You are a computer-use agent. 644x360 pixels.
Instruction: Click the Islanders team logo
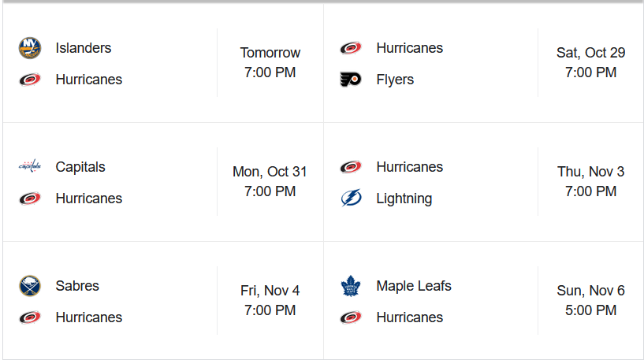click(x=30, y=48)
